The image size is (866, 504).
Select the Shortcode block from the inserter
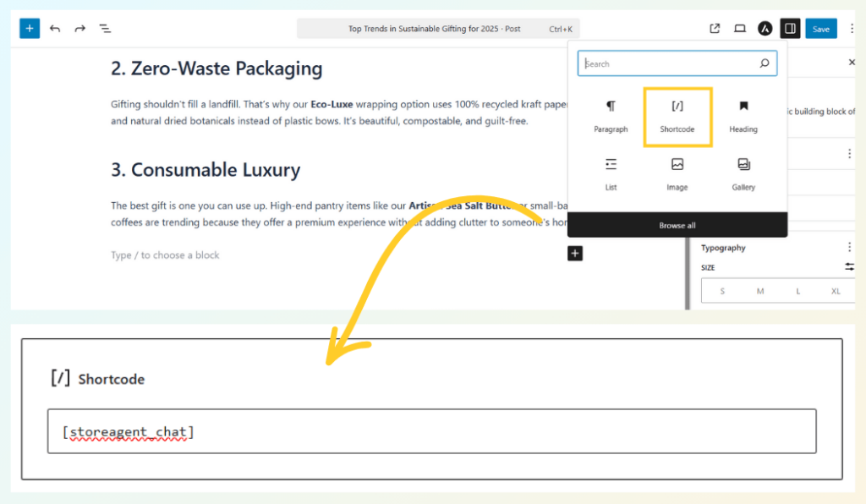[x=677, y=117]
